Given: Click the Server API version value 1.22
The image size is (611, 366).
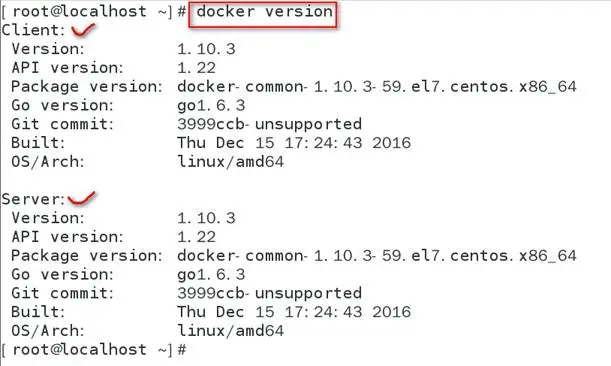Looking at the screenshot, I should click(196, 237).
